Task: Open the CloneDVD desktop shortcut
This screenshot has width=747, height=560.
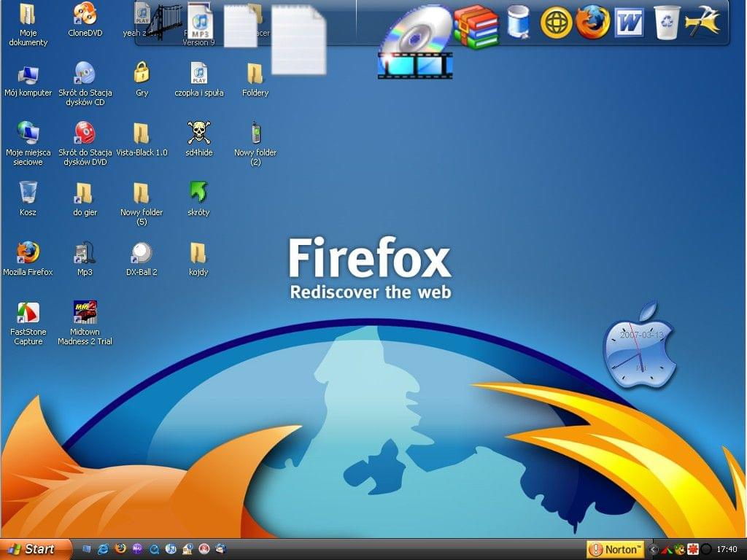Action: point(85,15)
